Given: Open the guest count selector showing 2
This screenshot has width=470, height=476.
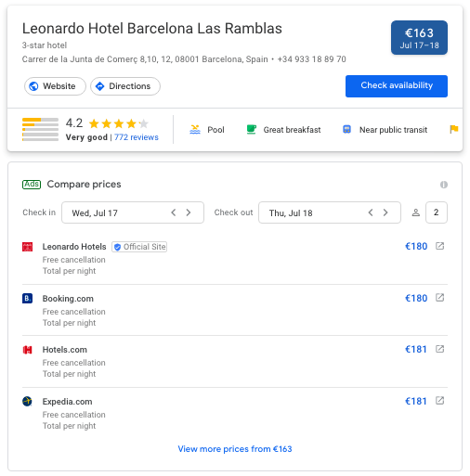Looking at the screenshot, I should click(437, 212).
